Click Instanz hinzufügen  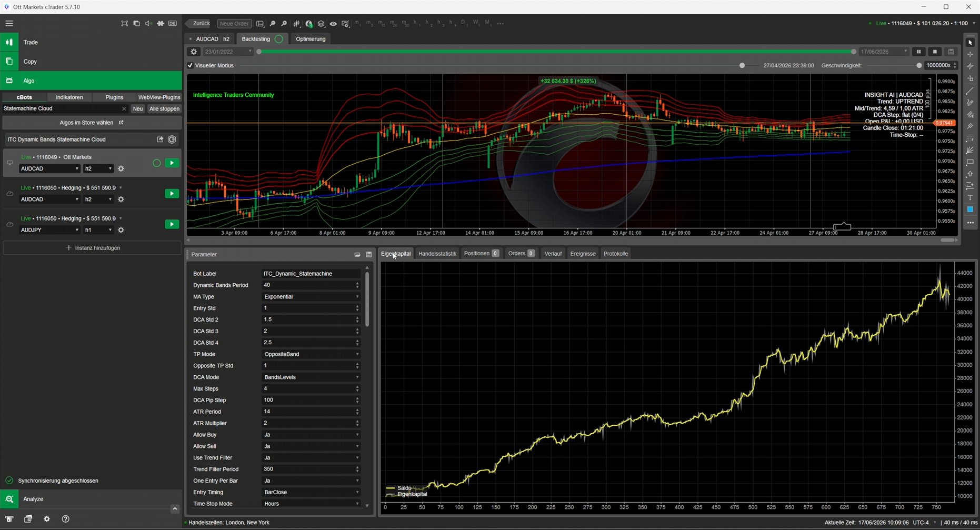[92, 248]
